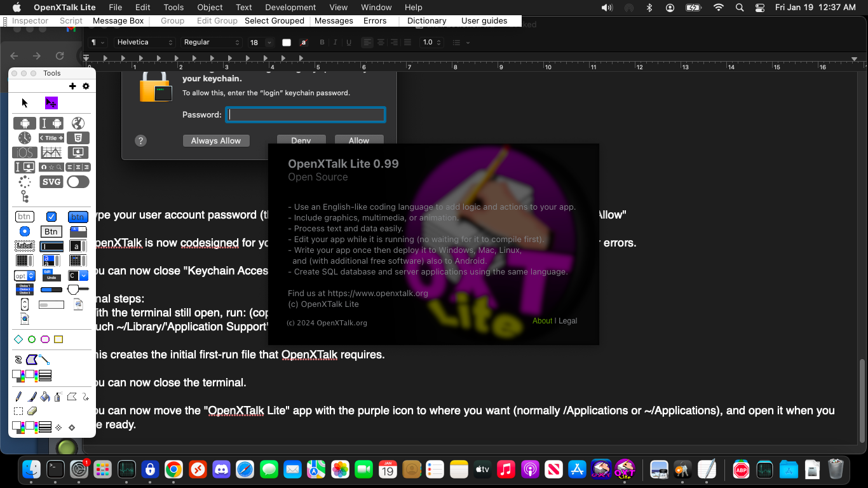Image resolution: width=868 pixels, height=488 pixels.
Task: Open the Message Box from toolbar
Action: [x=118, y=21]
